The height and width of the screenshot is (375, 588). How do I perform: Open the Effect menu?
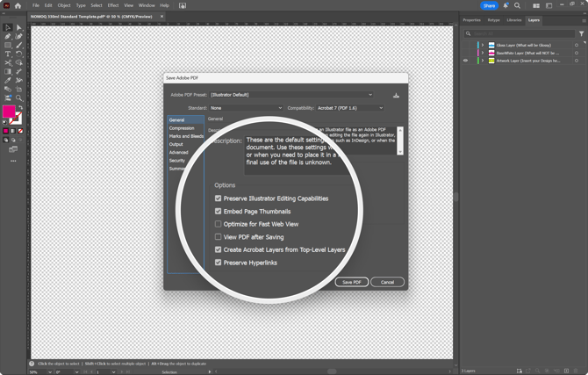113,5
